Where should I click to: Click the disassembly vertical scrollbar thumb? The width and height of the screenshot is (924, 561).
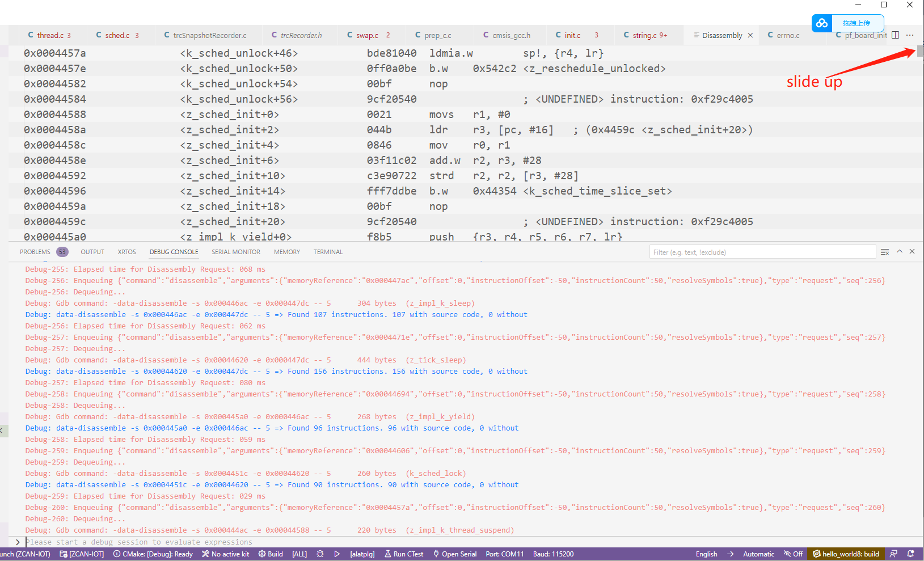[920, 50]
